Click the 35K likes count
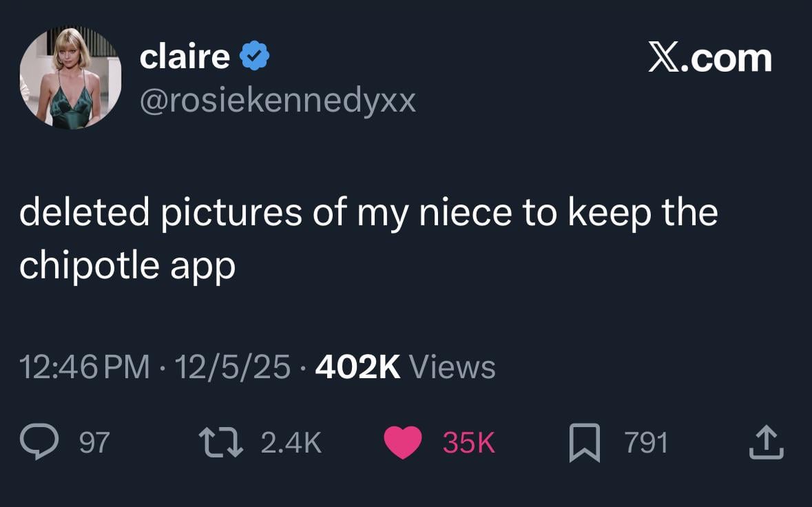Image resolution: width=812 pixels, height=507 pixels. click(x=468, y=442)
